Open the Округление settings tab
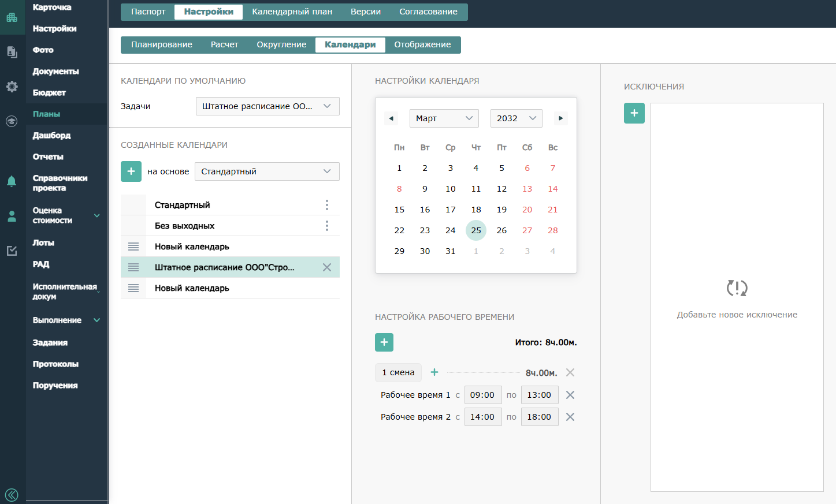This screenshot has height=504, width=836. click(x=281, y=44)
